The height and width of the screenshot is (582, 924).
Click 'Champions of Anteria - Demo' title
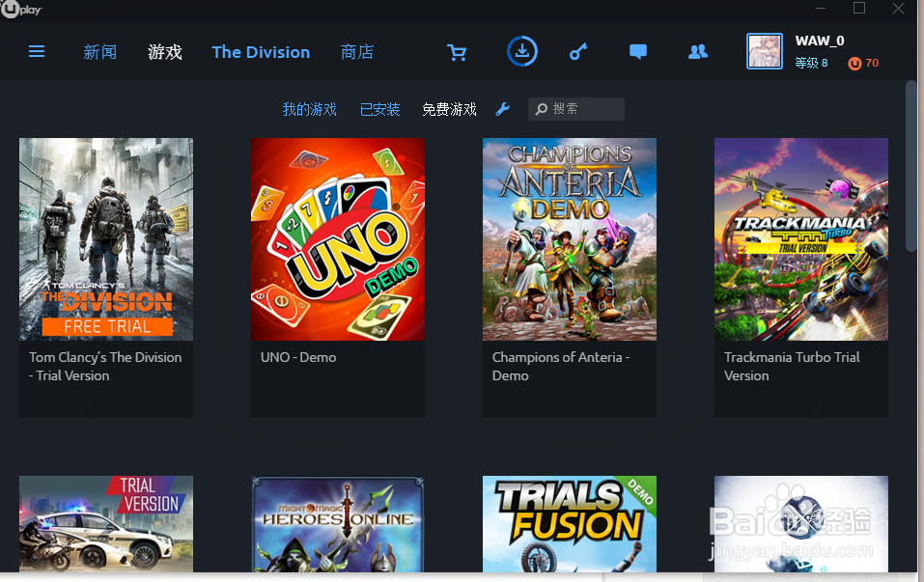pos(561,367)
